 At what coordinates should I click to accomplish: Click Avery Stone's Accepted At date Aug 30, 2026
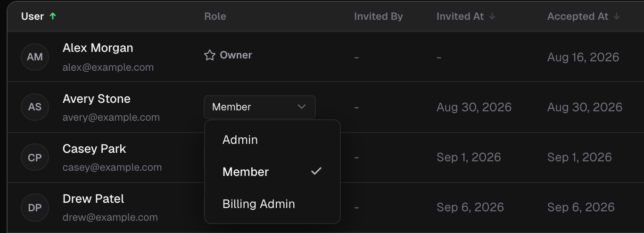[585, 108]
